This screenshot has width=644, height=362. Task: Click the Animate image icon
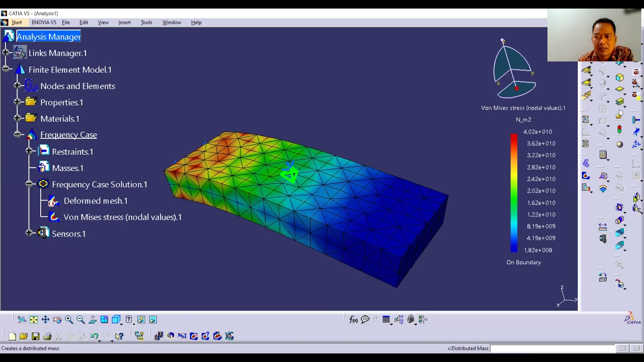pos(159,336)
